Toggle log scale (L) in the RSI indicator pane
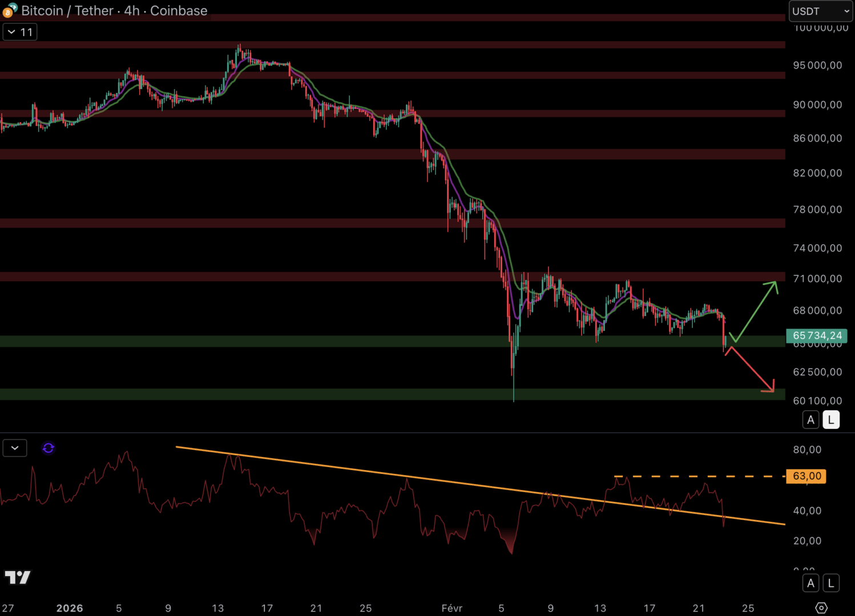855x616 pixels. pyautogui.click(x=831, y=583)
